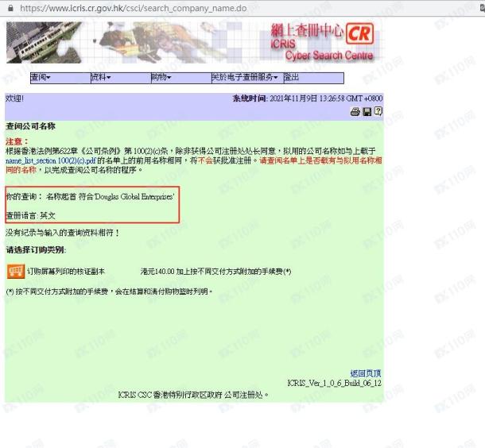The width and height of the screenshot is (485, 448).
Task: Click the save floppy disk icon
Action: pyautogui.click(x=367, y=111)
